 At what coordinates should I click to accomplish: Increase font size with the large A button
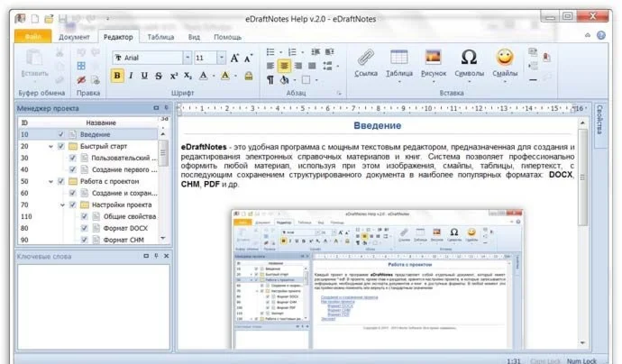pyautogui.click(x=235, y=59)
